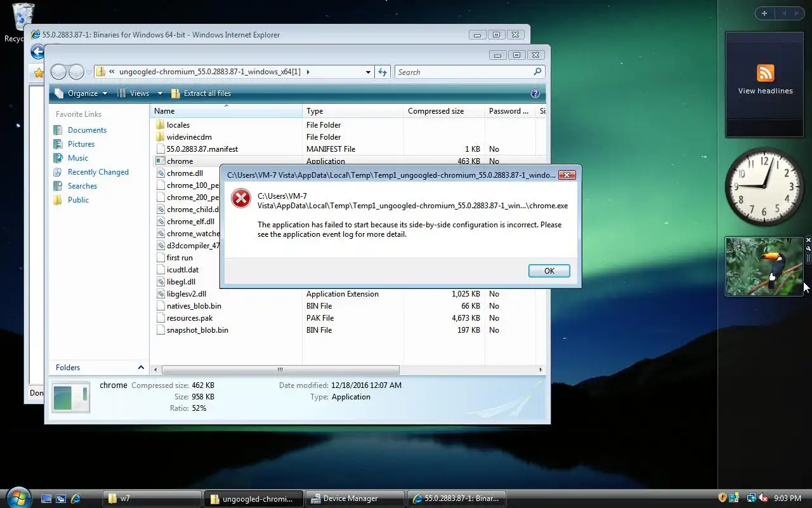The width and height of the screenshot is (812, 508).
Task: Sort by the Compressed size column header
Action: click(444, 111)
